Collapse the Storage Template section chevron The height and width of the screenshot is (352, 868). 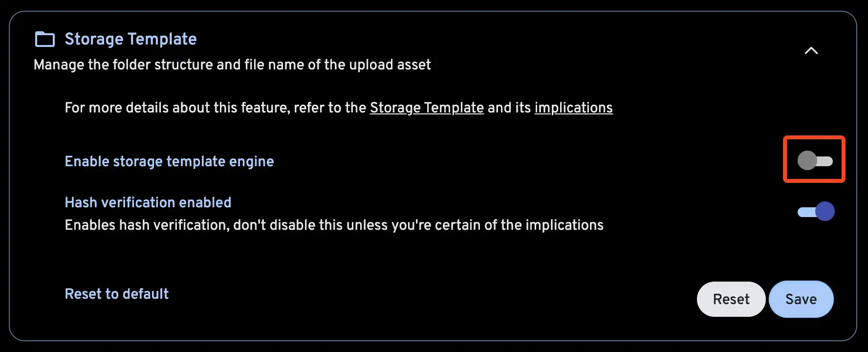811,51
